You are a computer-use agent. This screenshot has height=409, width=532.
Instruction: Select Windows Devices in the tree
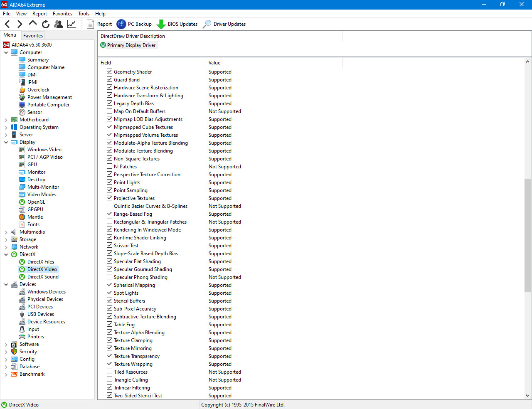pos(47,292)
